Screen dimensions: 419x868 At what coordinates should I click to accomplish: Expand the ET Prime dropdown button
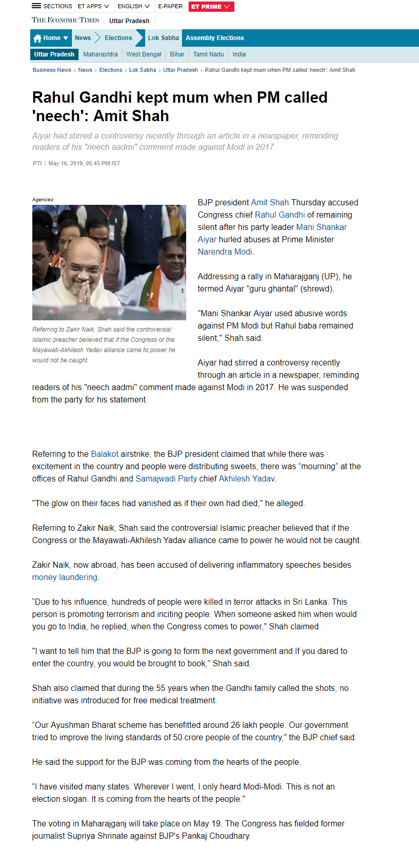pyautogui.click(x=211, y=7)
